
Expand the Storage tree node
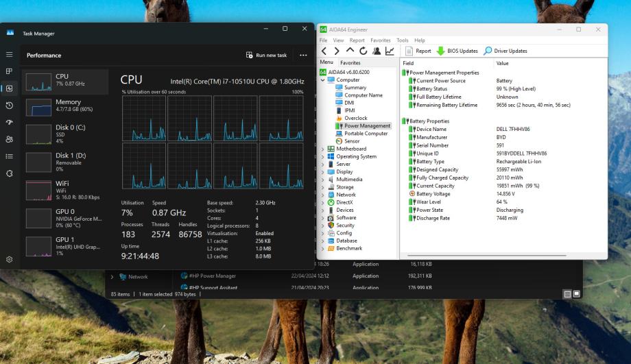coord(322,187)
